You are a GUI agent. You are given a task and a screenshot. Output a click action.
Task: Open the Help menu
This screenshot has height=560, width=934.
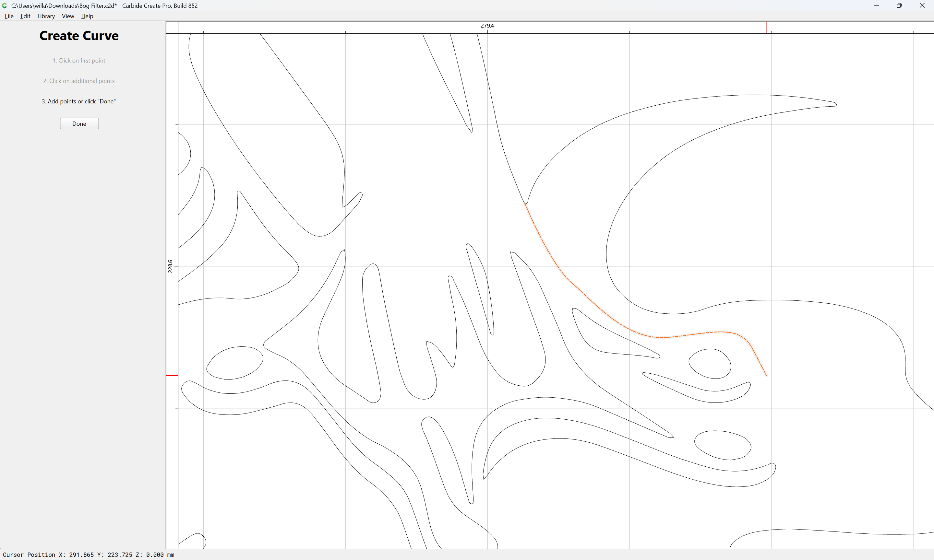click(x=87, y=16)
